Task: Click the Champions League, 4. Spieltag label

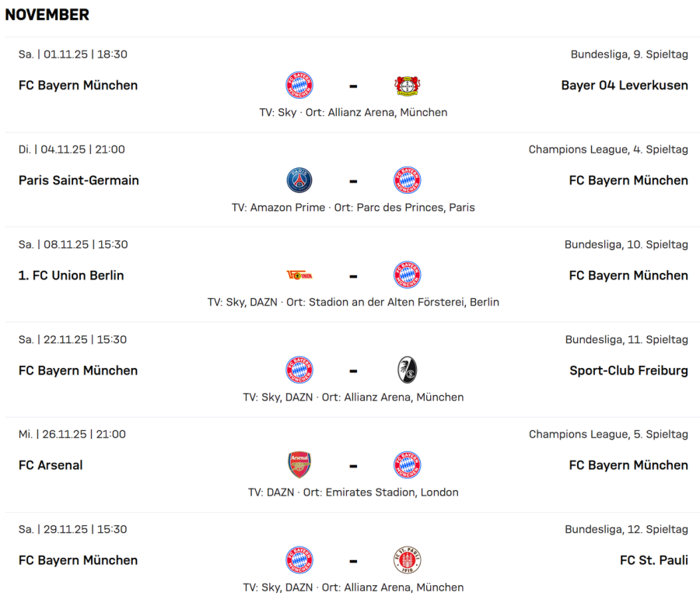Action: (608, 149)
